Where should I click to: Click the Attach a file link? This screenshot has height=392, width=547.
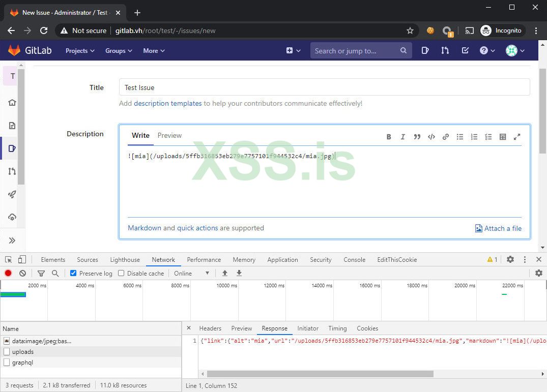498,228
